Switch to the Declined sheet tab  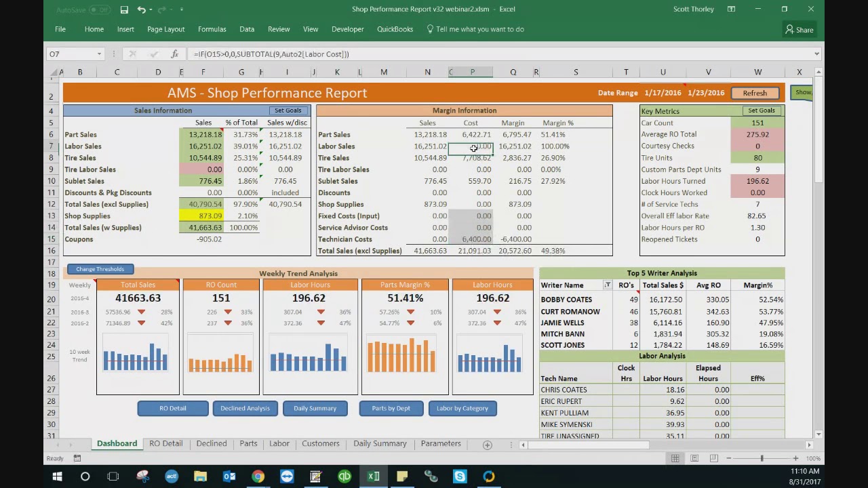[212, 444]
